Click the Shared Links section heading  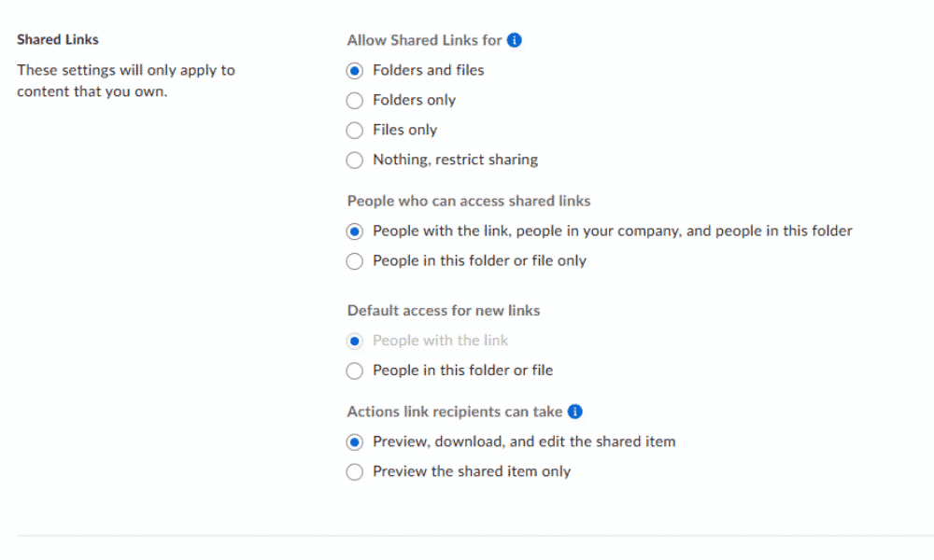tap(58, 40)
